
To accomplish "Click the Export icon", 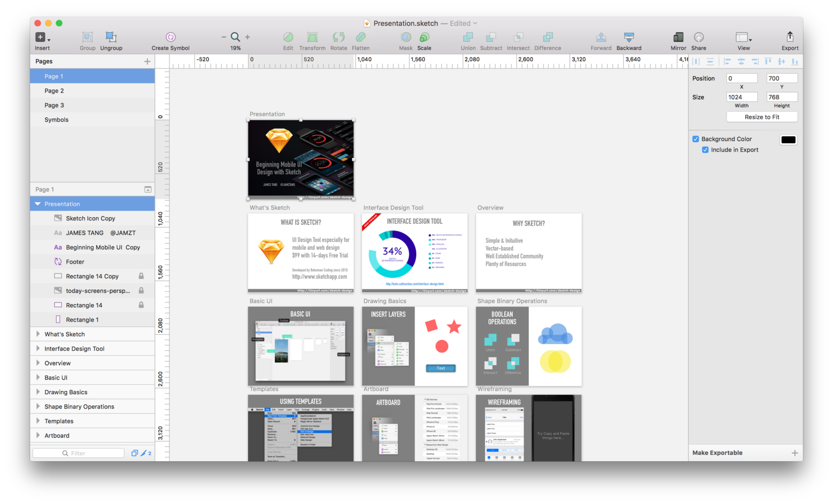I will (790, 37).
